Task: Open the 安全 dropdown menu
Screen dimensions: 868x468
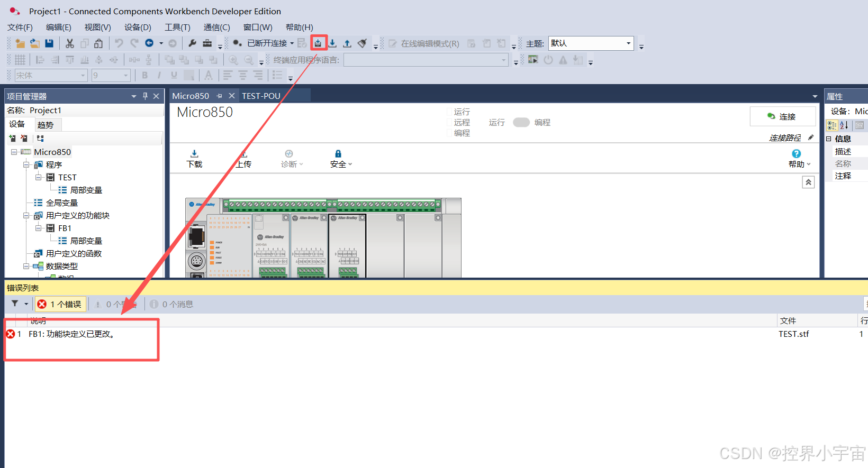Action: click(341, 158)
